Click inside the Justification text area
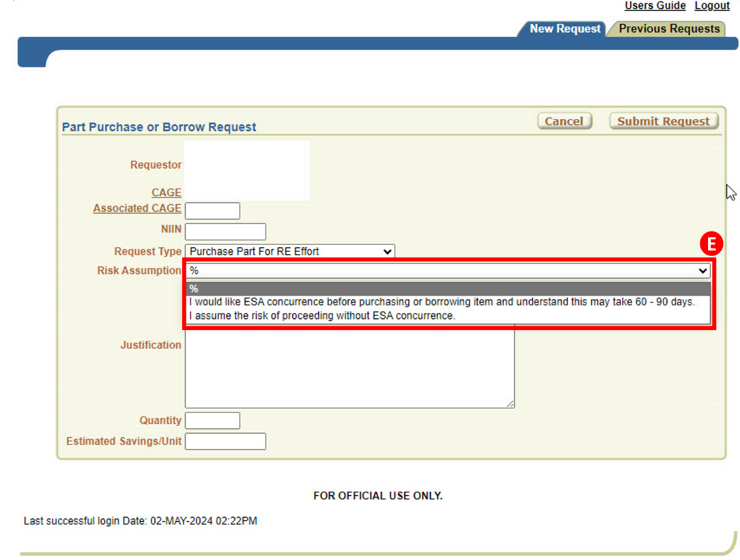740x560 pixels. point(349,369)
